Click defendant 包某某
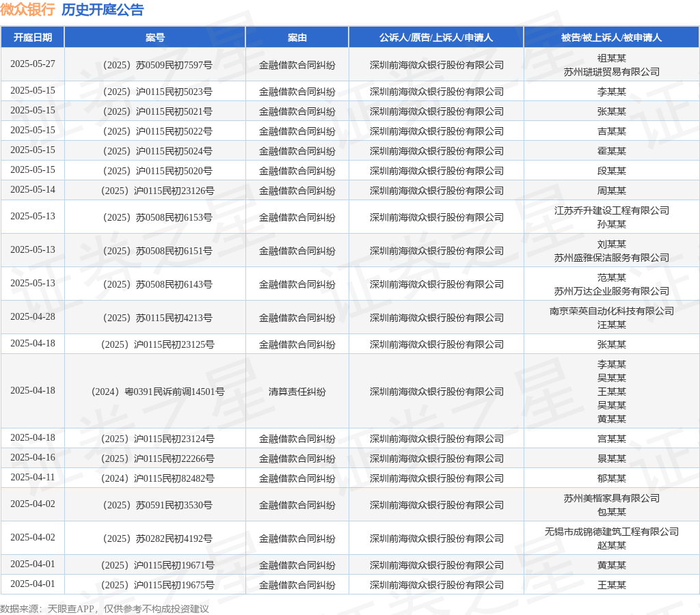 tap(612, 512)
